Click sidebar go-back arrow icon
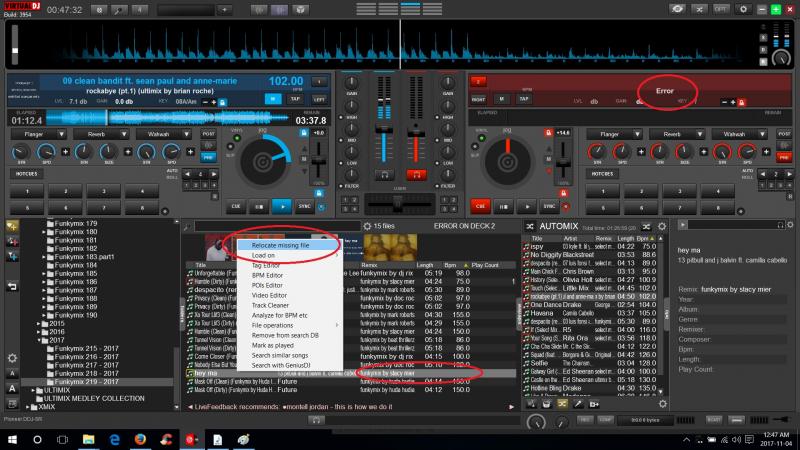This screenshot has height=450, width=800. point(12,287)
